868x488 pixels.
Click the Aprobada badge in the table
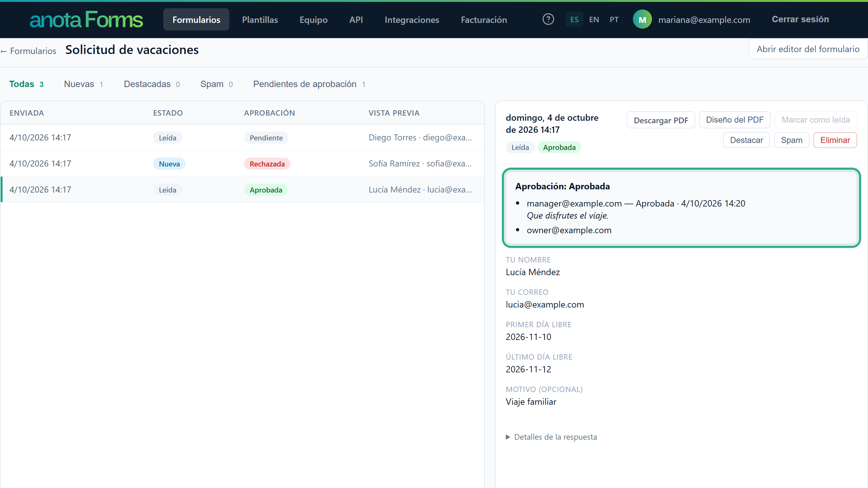(x=266, y=190)
